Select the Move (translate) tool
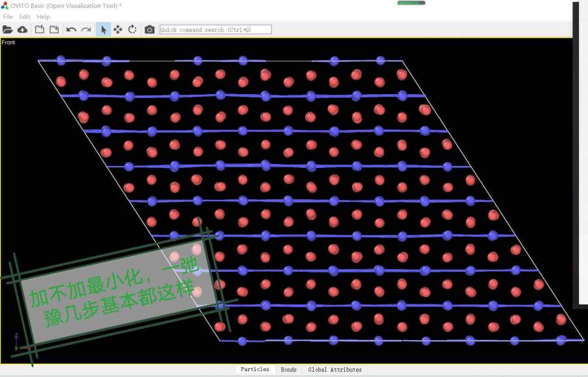This screenshot has height=377, width=588. [118, 29]
